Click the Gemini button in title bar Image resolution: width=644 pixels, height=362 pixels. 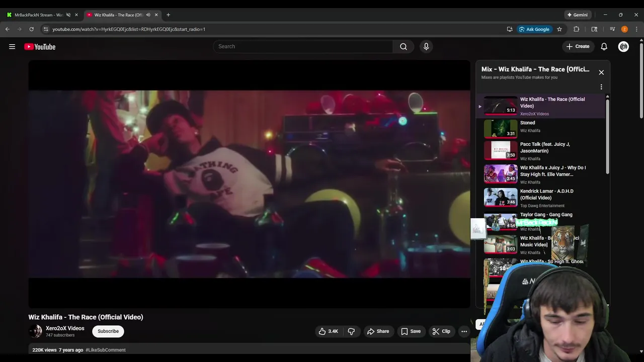click(x=578, y=15)
